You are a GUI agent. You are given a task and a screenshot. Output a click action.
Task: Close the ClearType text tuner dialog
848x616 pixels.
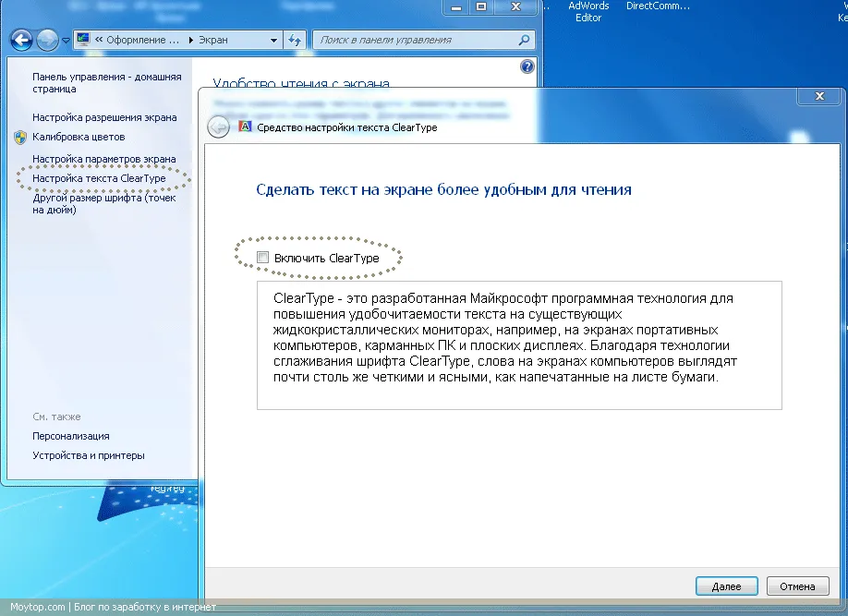[x=819, y=96]
